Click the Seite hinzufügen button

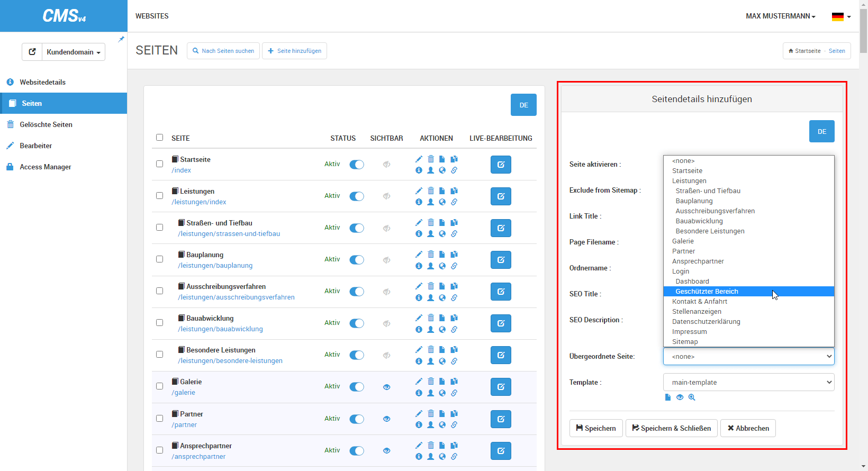[x=294, y=51]
